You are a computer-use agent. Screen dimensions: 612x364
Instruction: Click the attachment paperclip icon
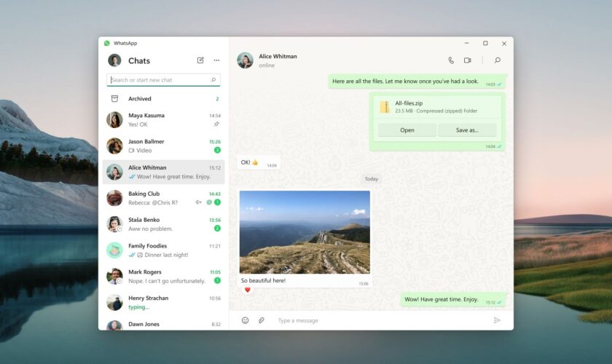[x=261, y=320]
